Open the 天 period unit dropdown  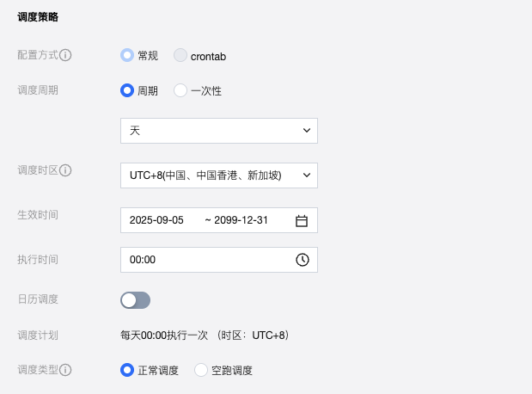[219, 131]
